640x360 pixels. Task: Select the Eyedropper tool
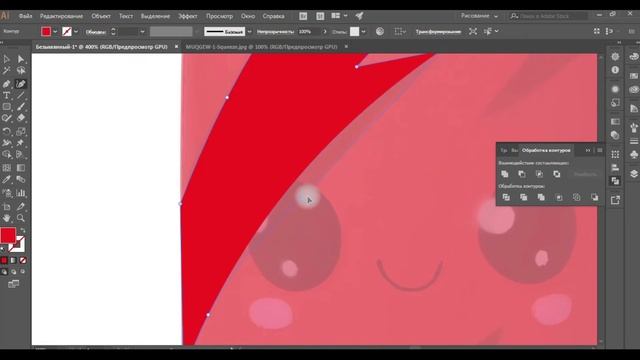click(x=7, y=180)
